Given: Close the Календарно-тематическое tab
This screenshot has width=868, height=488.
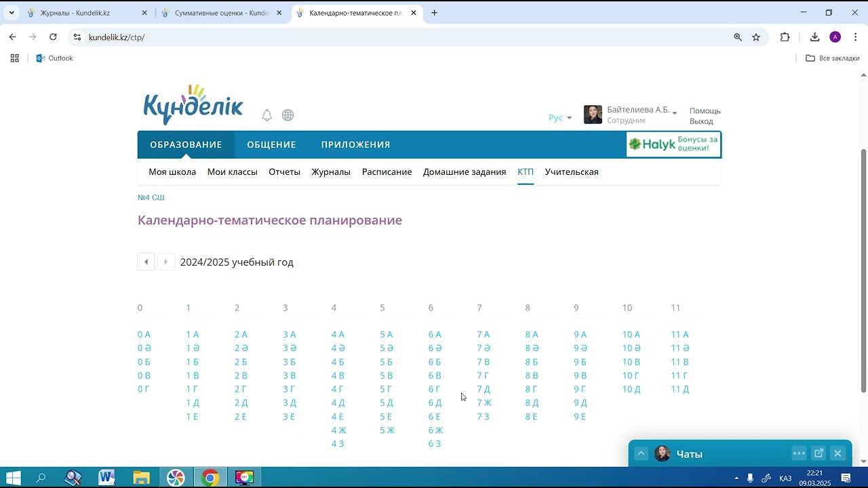Looking at the screenshot, I should [414, 13].
